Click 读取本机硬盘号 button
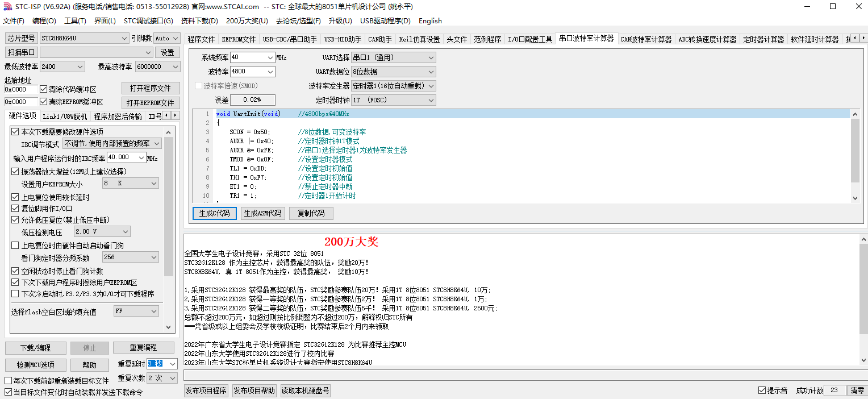The width and height of the screenshot is (868, 399). coord(305,390)
